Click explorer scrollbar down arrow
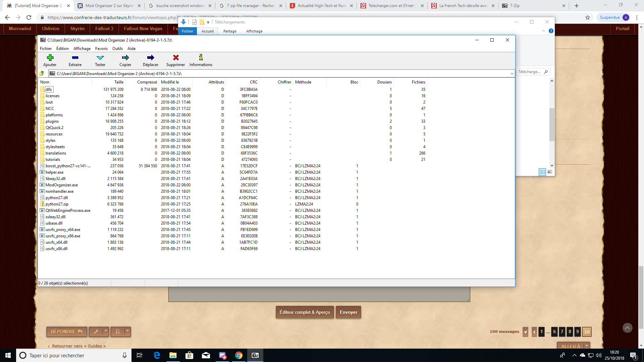This screenshot has width=644, height=362. [x=552, y=166]
